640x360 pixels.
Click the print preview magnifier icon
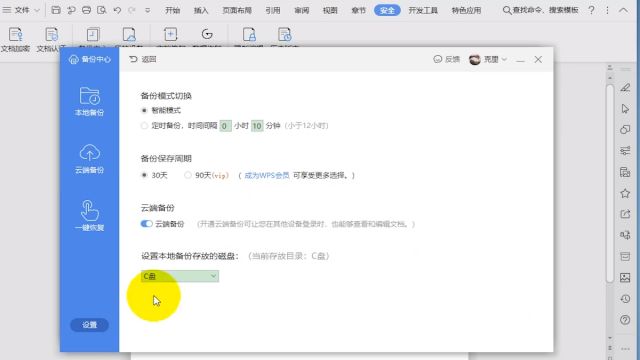102,10
